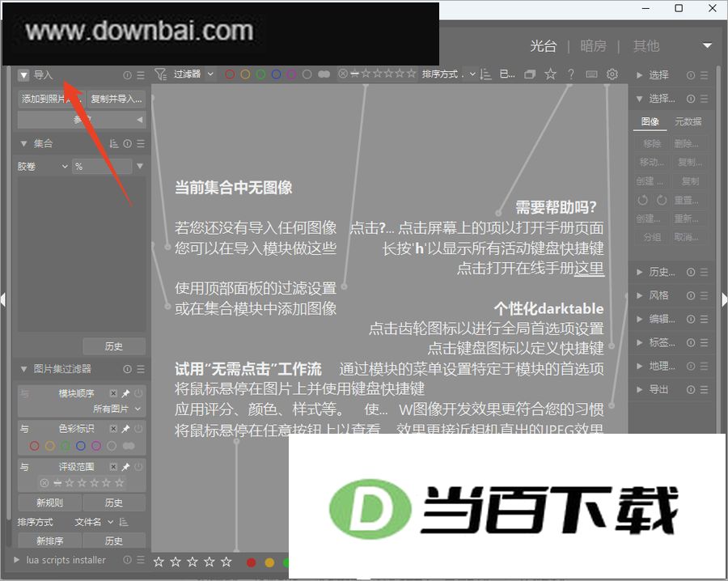Viewport: 728px width, 581px height.
Task: Pin the 评级范围 filter rule
Action: tap(125, 467)
